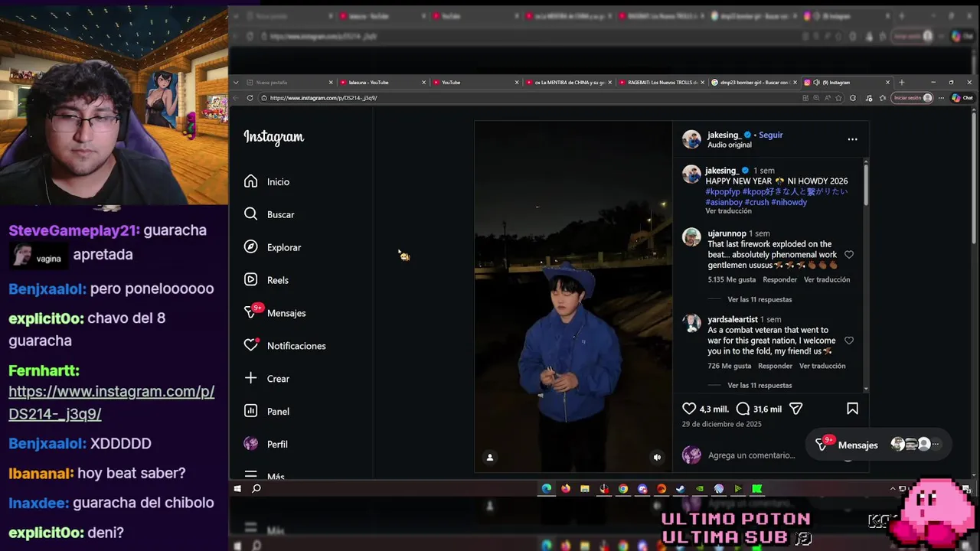Open Panel dashboard icon
Image resolution: width=980 pixels, height=551 pixels.
(250, 411)
